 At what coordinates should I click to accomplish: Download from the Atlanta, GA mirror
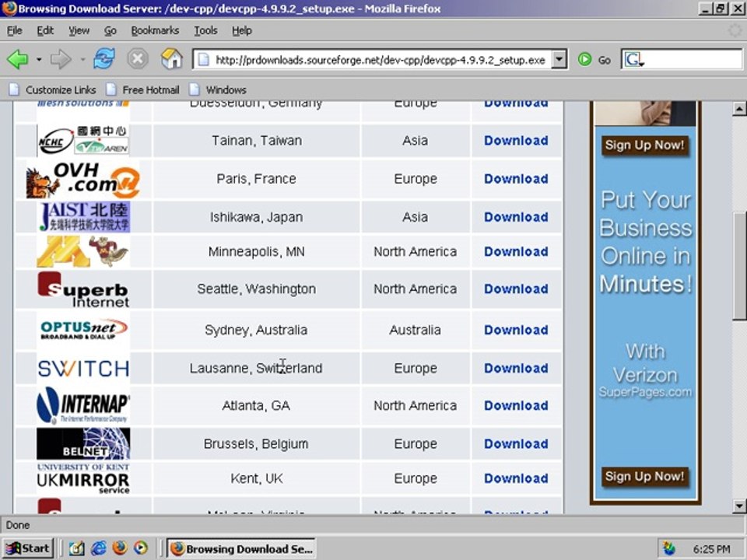pyautogui.click(x=516, y=405)
